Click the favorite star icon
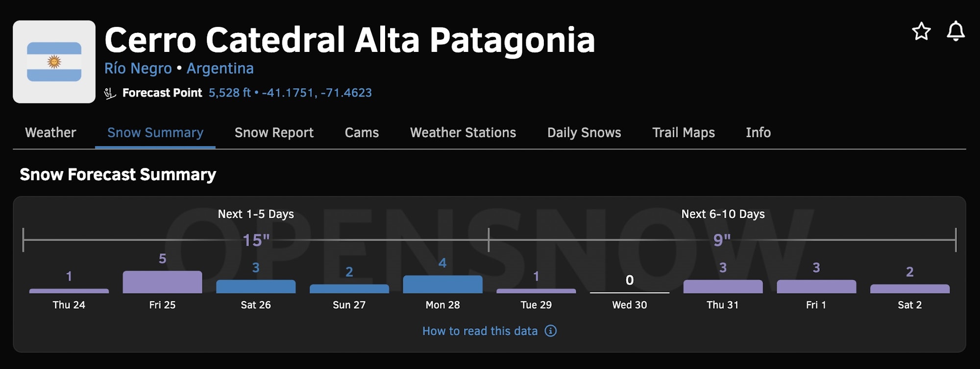The width and height of the screenshot is (980, 369). click(x=921, y=31)
